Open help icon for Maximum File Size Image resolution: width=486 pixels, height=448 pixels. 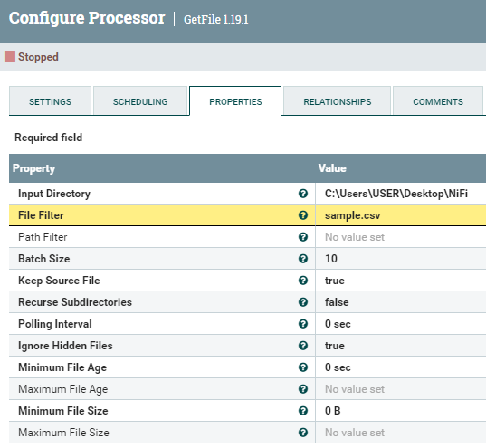click(303, 433)
